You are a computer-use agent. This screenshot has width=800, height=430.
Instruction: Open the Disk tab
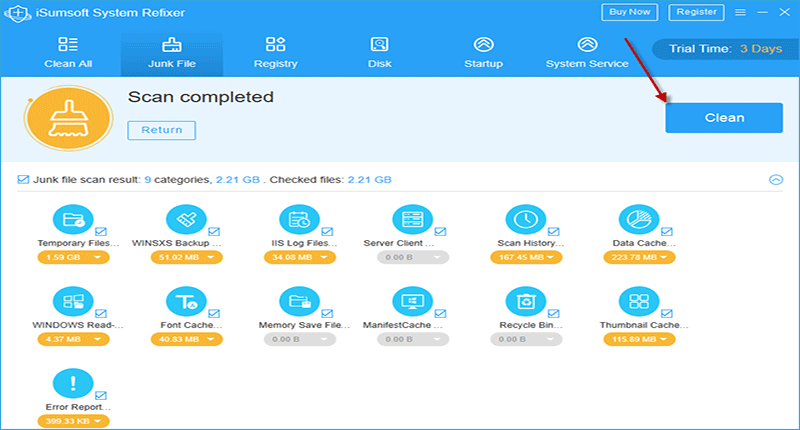tap(380, 53)
